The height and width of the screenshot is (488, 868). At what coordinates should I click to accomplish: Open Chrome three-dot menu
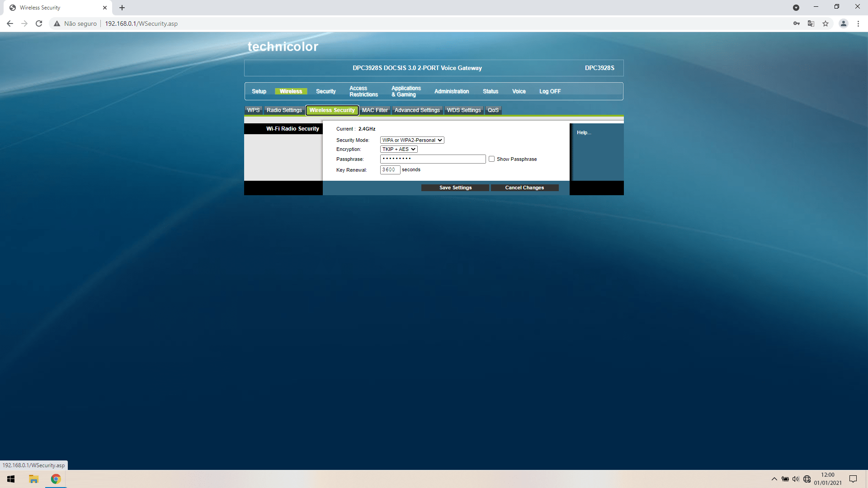tap(858, 23)
